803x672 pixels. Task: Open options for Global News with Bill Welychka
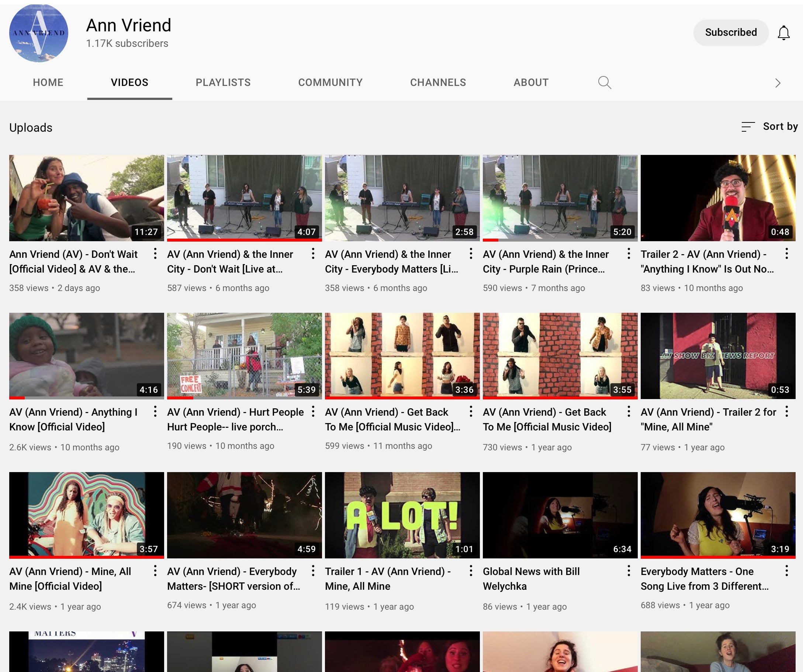point(629,571)
